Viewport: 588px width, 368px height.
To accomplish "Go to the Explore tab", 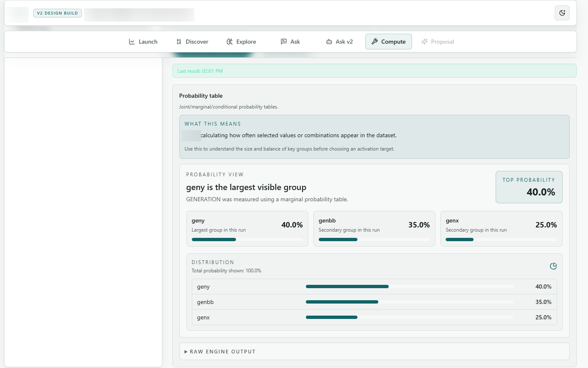I will coord(241,42).
